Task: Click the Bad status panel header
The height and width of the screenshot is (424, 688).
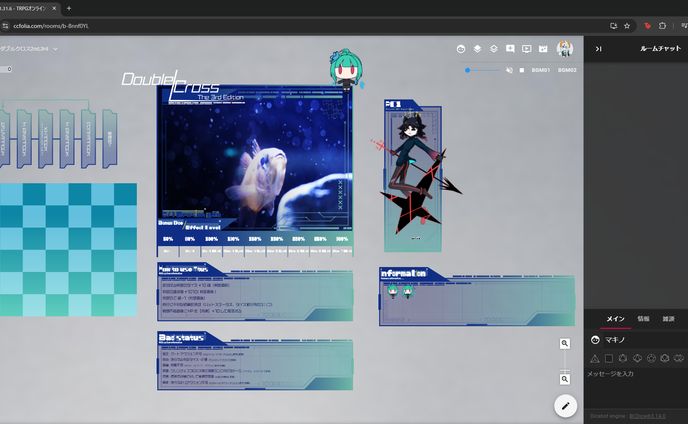Action: click(182, 338)
